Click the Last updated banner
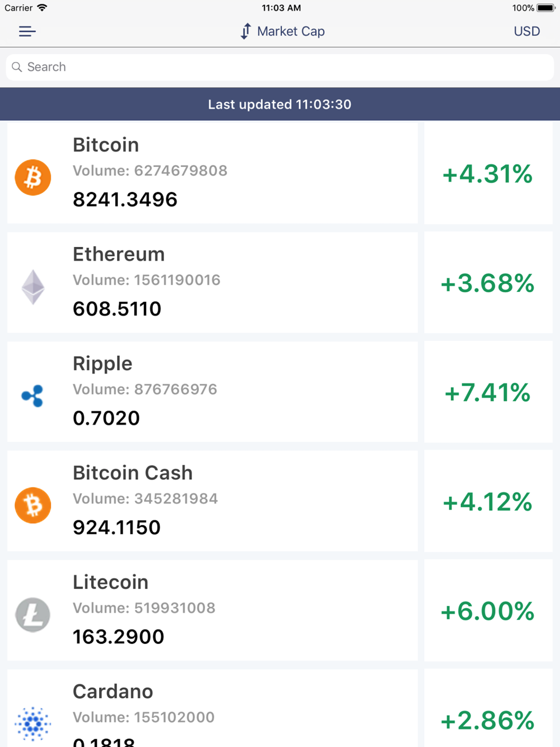The width and height of the screenshot is (560, 747). pyautogui.click(x=280, y=104)
